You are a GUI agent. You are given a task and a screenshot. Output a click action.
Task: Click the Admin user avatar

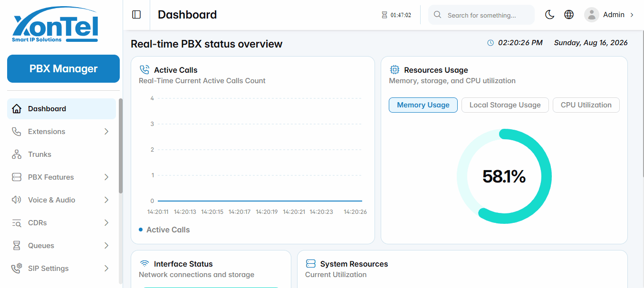tap(592, 15)
